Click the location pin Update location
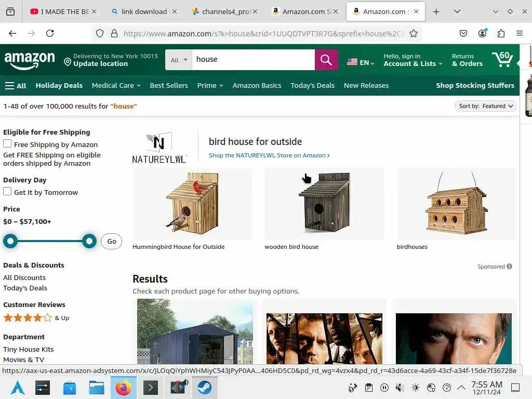The width and height of the screenshot is (532, 399). coord(111,60)
